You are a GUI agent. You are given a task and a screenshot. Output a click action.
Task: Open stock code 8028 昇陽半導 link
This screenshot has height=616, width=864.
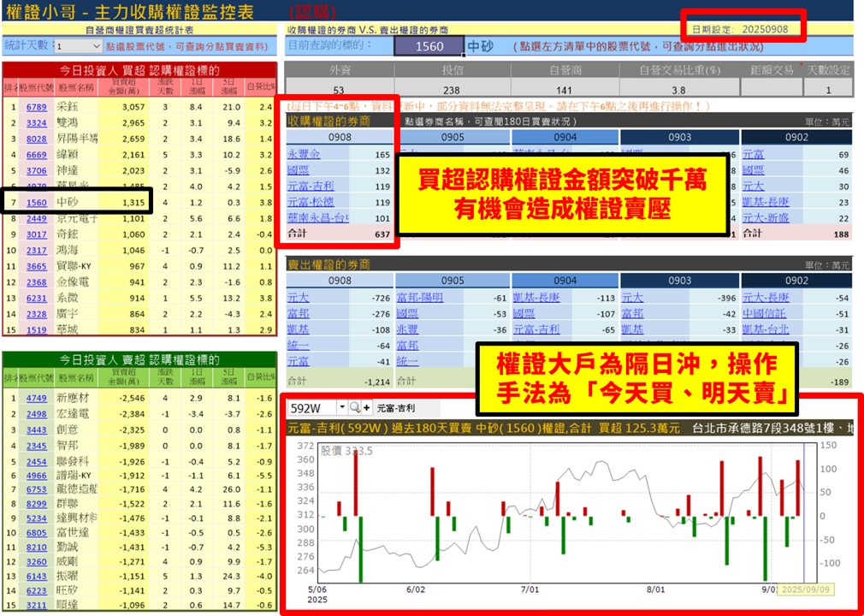pos(37,139)
